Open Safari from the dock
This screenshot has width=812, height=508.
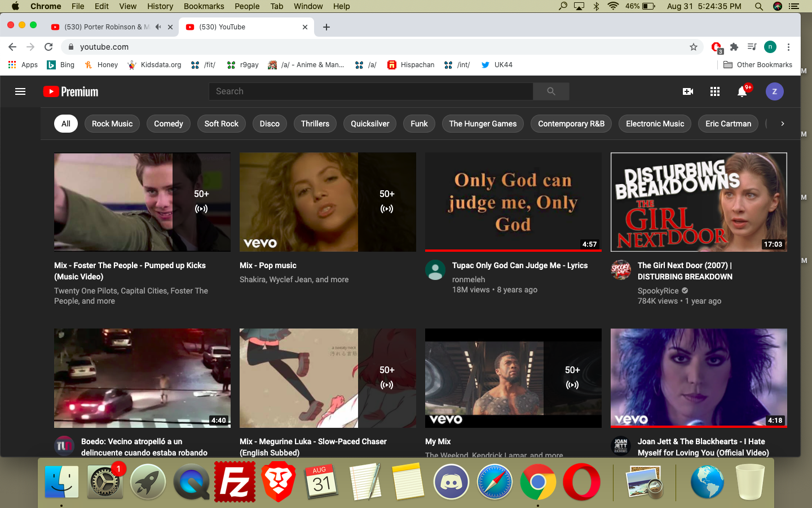(495, 482)
